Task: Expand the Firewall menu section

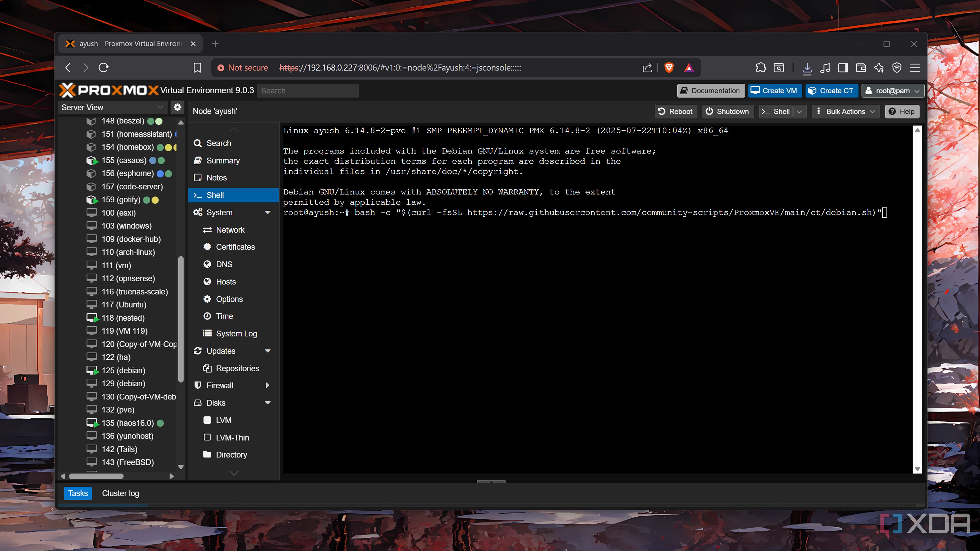Action: [267, 385]
